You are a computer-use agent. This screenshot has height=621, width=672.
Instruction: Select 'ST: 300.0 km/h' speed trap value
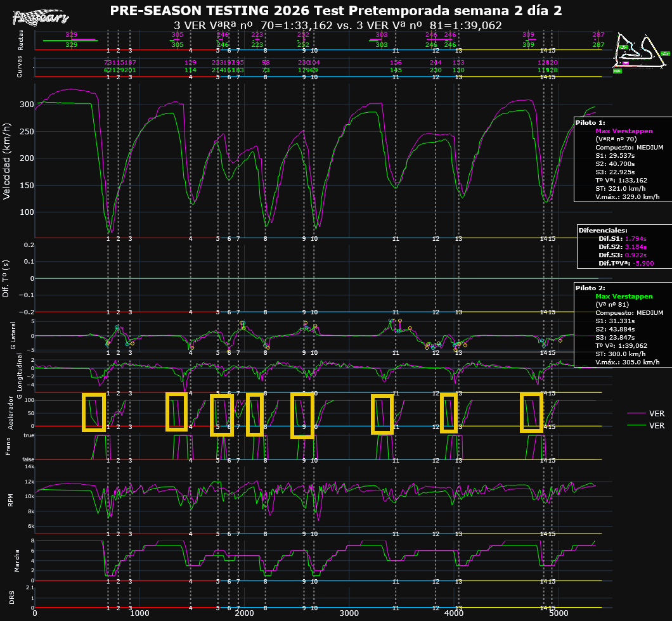pos(621,354)
